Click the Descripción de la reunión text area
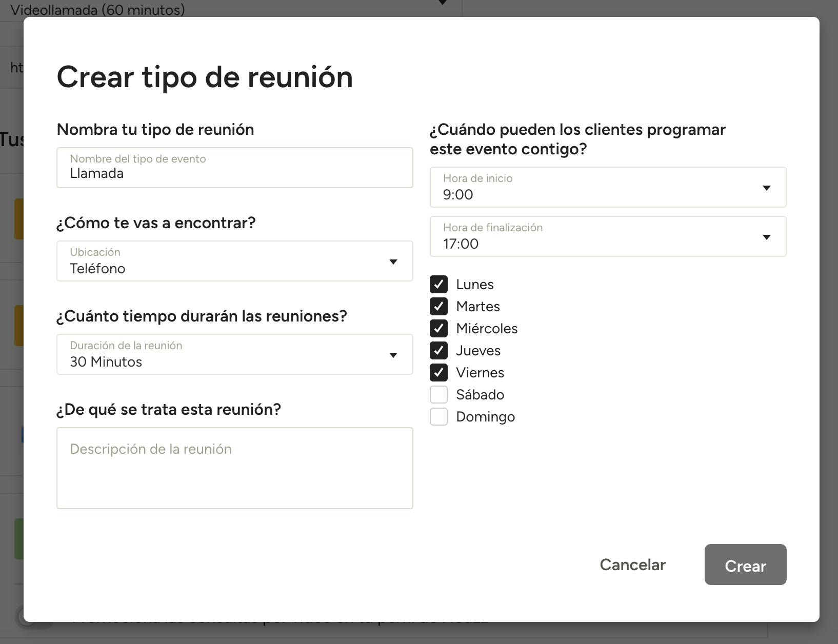This screenshot has height=644, width=838. click(234, 468)
